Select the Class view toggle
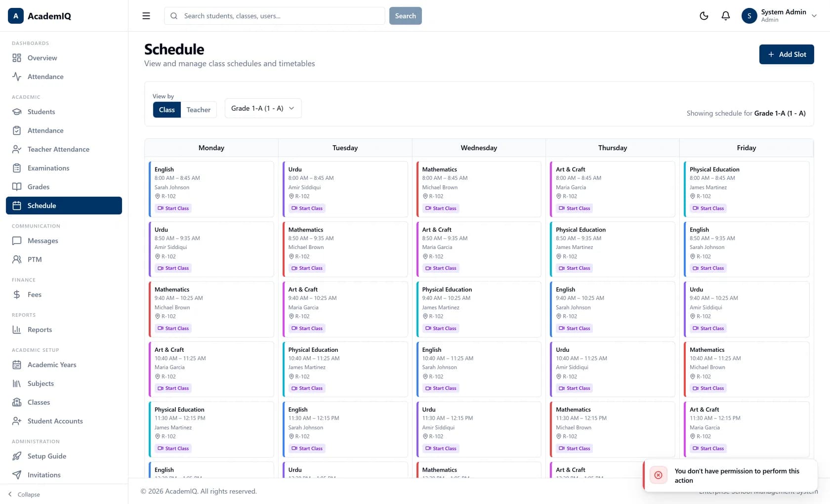This screenshot has height=504, width=830. 166,110
